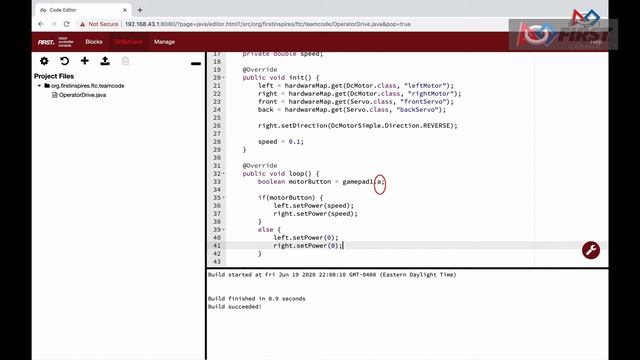
Task: Place cursor on 'speed = 0.1;' line
Action: point(281,142)
